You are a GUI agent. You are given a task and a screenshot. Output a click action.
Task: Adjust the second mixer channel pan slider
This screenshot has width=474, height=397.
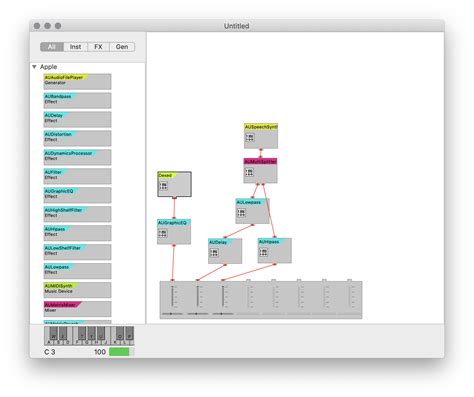point(198,314)
